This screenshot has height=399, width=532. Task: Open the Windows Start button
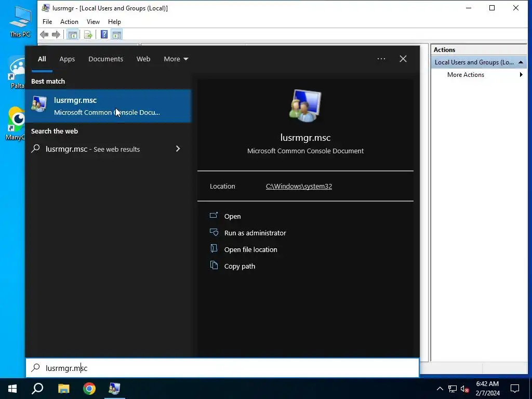(12, 389)
